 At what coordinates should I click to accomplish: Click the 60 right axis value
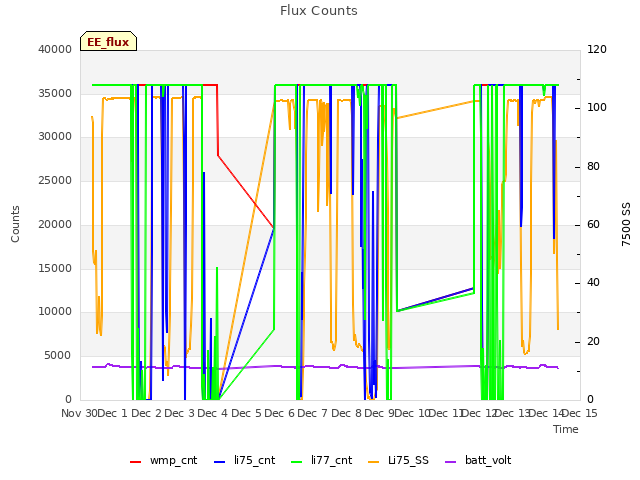[x=593, y=224]
